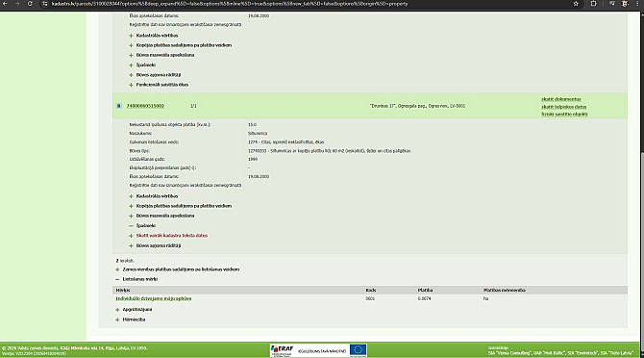The width and height of the screenshot is (644, 358).
Task: Bookmark page with the star icon
Action: pos(576,4)
